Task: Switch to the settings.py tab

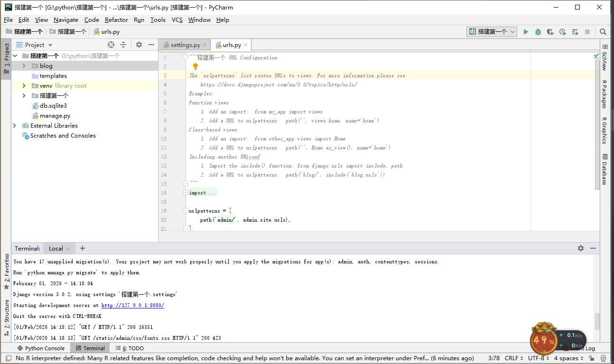Action: pos(185,45)
